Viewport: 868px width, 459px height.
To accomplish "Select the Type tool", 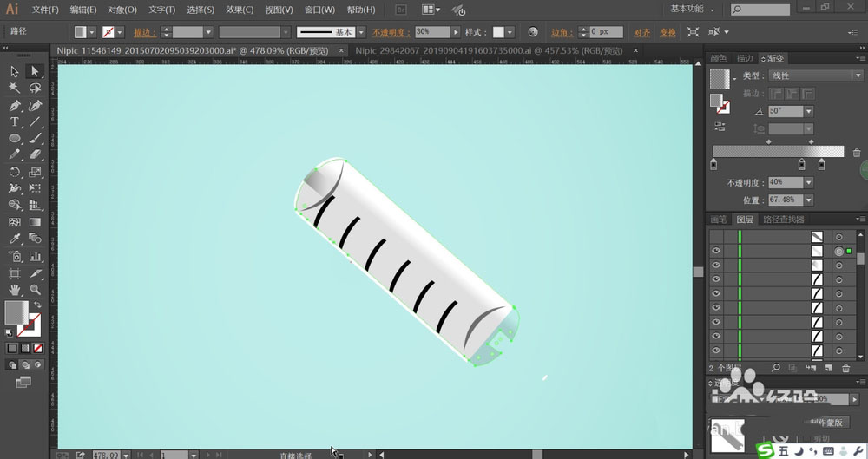I will click(15, 121).
